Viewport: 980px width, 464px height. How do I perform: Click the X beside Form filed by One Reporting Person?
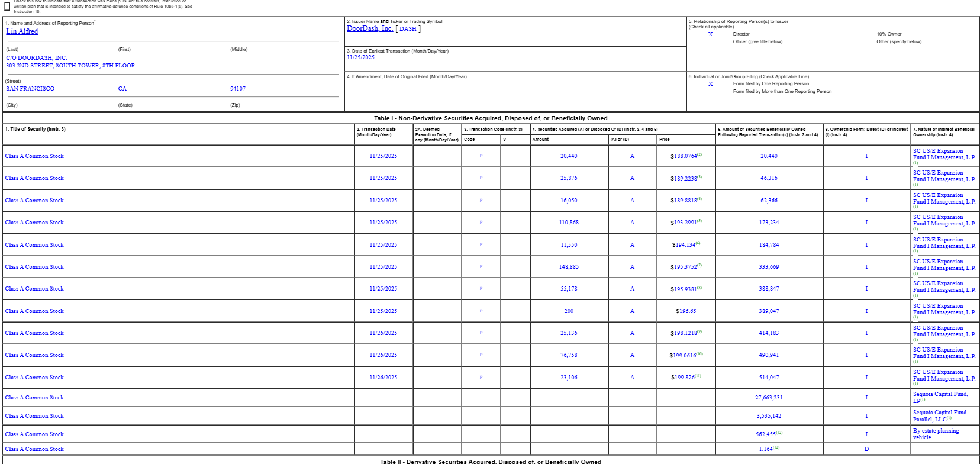coord(711,84)
